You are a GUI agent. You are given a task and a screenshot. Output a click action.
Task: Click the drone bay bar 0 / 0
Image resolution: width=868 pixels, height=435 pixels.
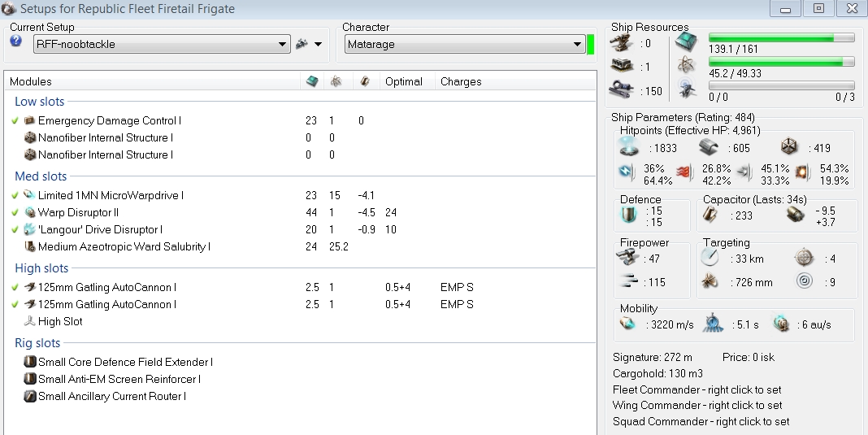[782, 86]
